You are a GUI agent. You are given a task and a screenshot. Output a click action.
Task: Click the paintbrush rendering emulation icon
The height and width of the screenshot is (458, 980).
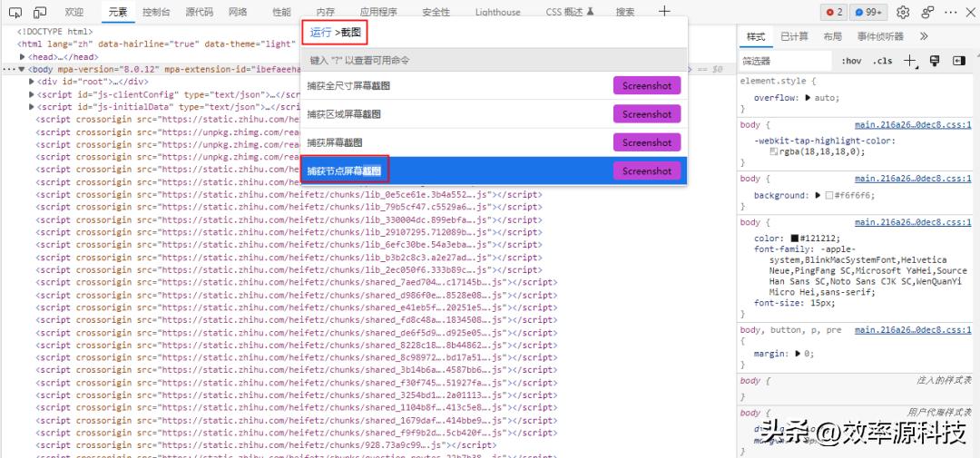click(x=935, y=61)
